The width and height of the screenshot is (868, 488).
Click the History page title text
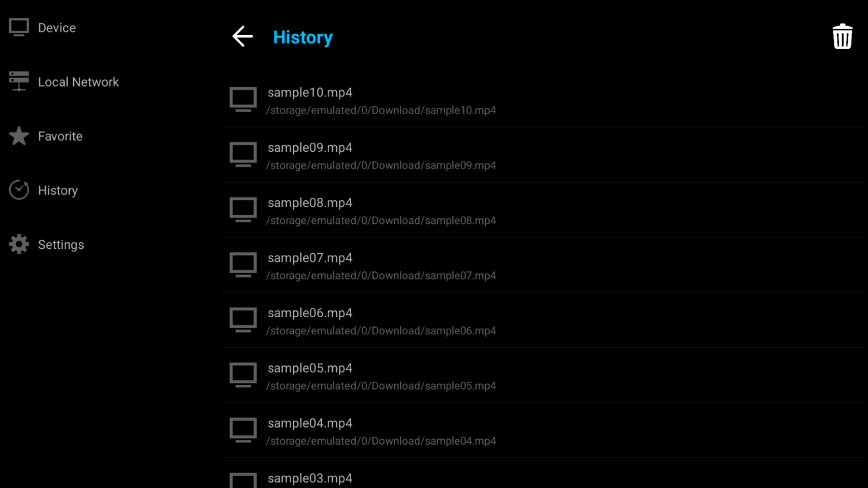point(303,37)
